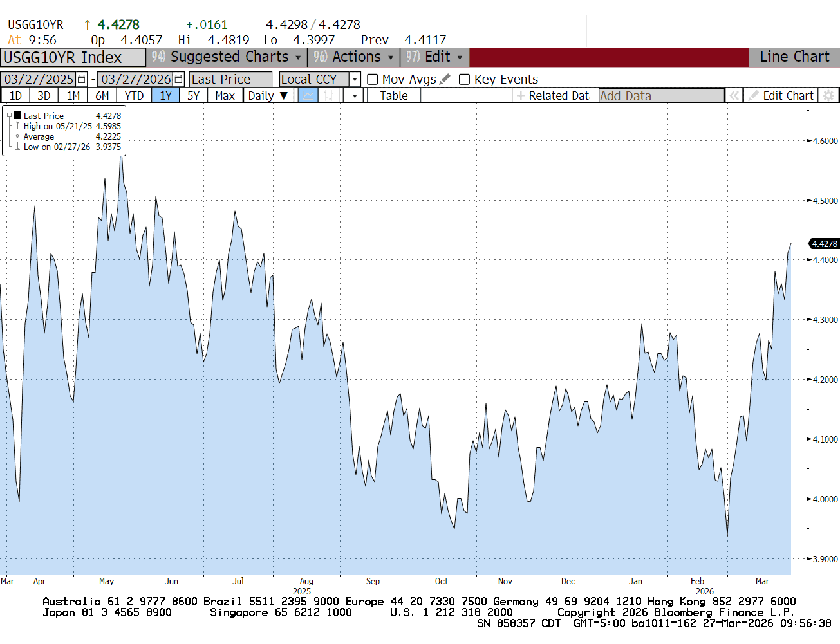Open the start date calendar picker

[x=82, y=79]
